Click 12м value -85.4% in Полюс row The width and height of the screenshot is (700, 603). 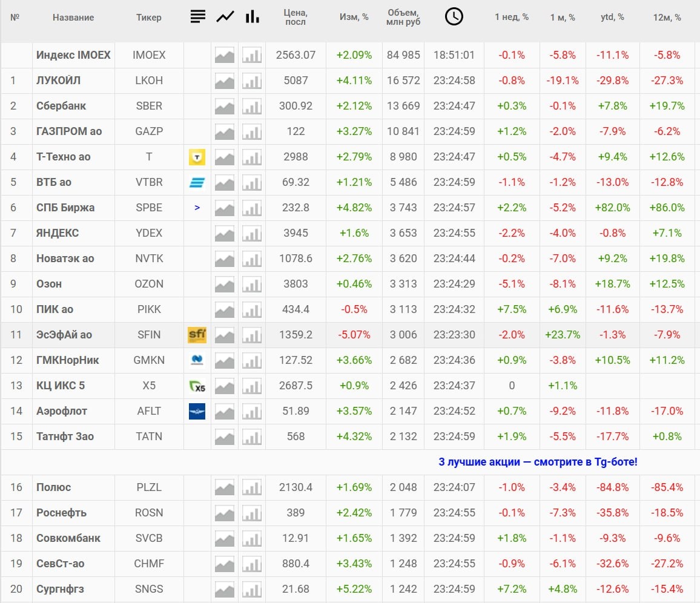pos(667,487)
